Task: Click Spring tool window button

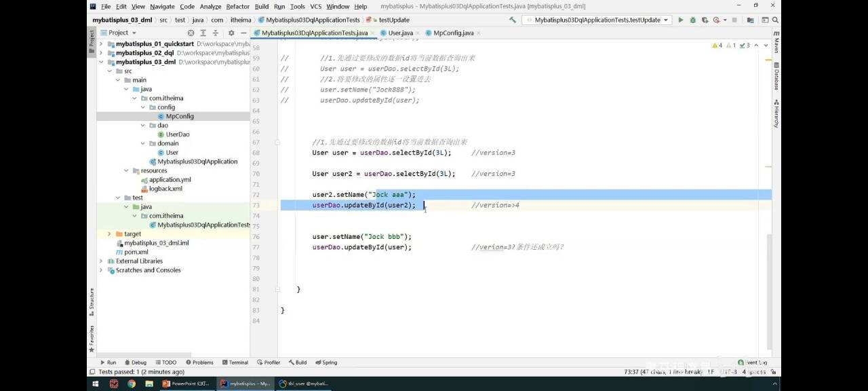Action: [325, 362]
